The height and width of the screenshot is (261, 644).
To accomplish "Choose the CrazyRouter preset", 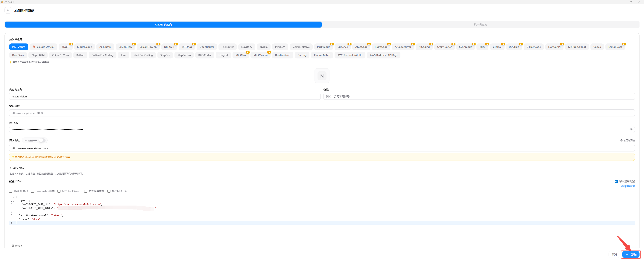I will pos(444,47).
